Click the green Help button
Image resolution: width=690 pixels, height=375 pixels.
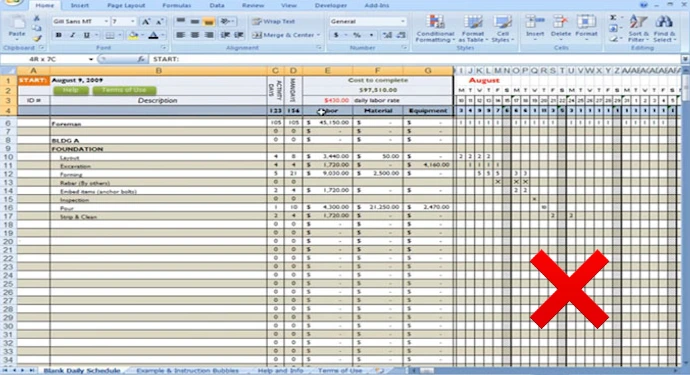tap(71, 90)
